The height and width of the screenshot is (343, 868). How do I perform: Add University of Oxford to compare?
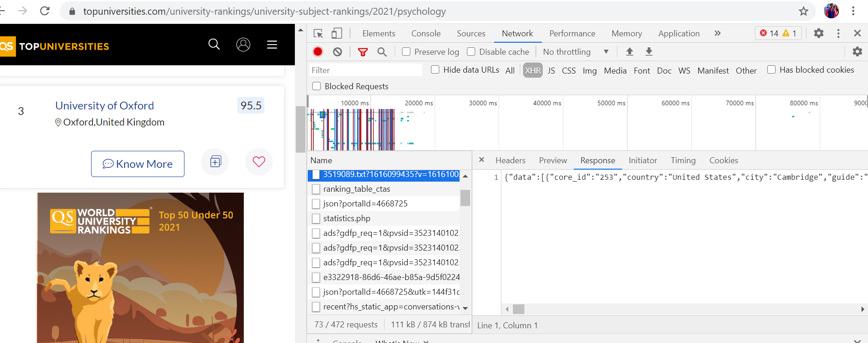coord(215,162)
